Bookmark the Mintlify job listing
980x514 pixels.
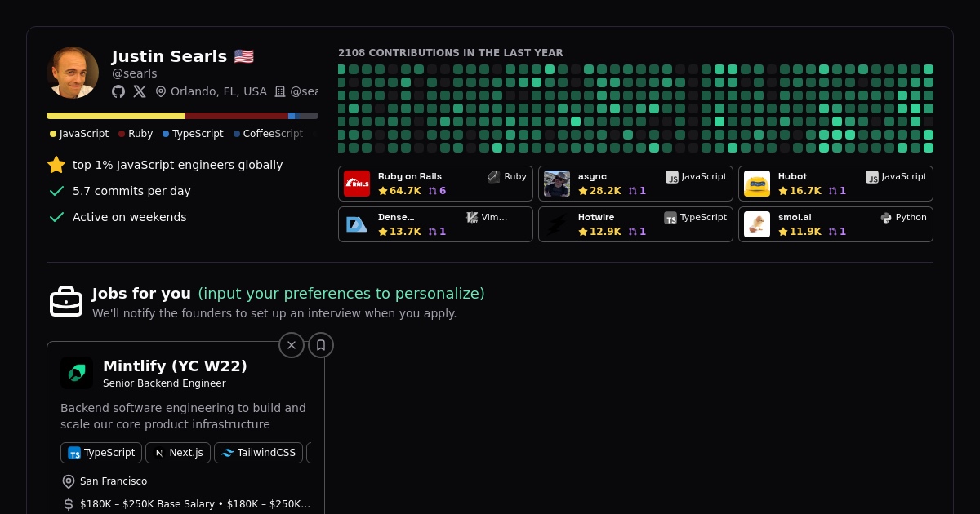click(x=321, y=345)
